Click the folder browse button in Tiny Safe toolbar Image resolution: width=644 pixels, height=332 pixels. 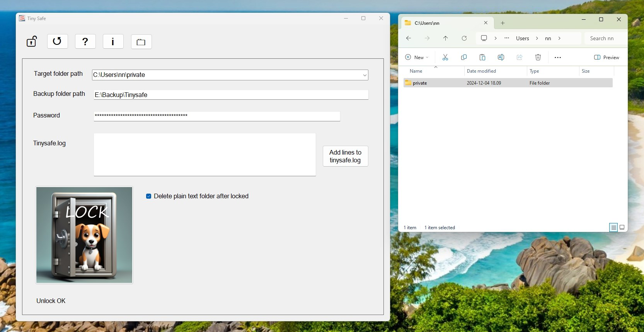point(141,42)
